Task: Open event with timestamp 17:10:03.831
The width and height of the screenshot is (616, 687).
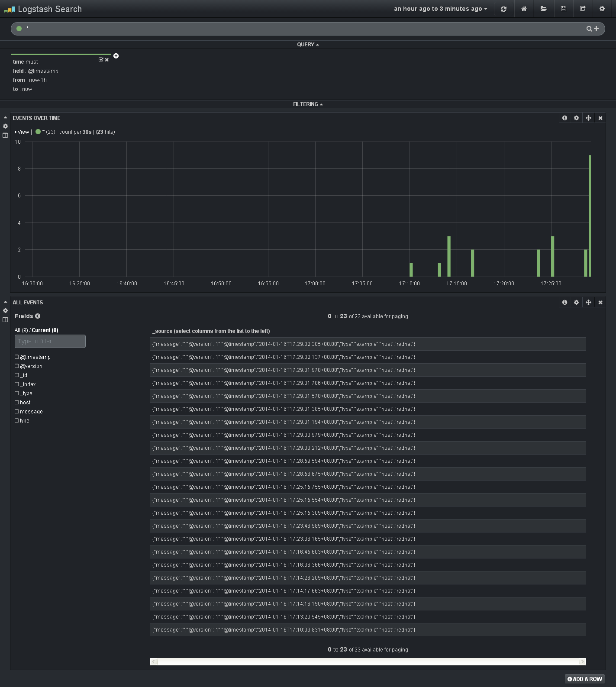Action: point(368,630)
